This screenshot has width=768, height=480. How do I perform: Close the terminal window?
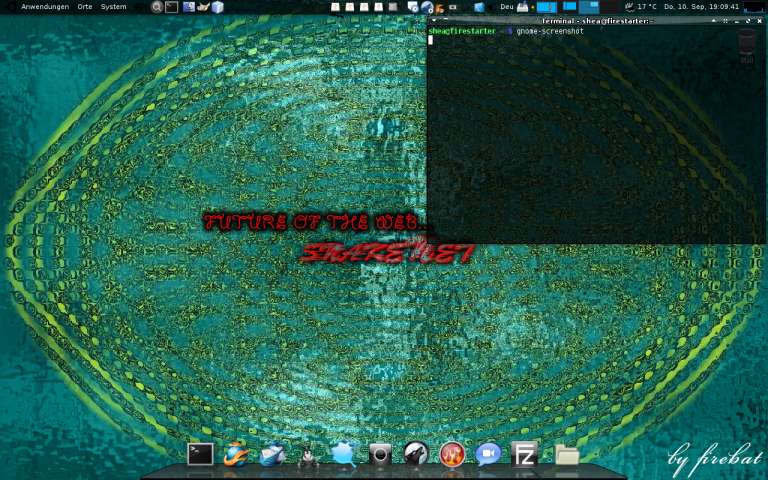[760, 21]
